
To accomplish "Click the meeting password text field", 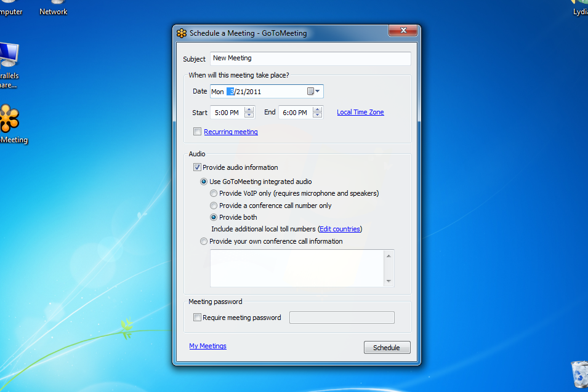I will (x=342, y=318).
